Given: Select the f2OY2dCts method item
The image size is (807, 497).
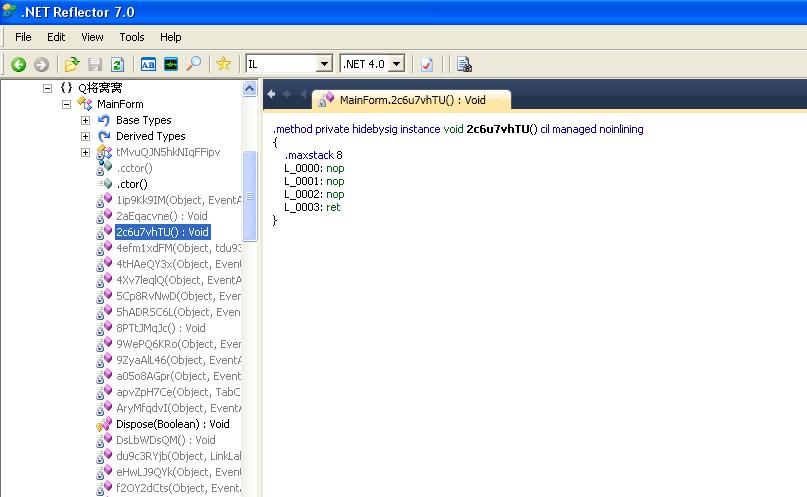Looking at the screenshot, I should pyautogui.click(x=178, y=488).
